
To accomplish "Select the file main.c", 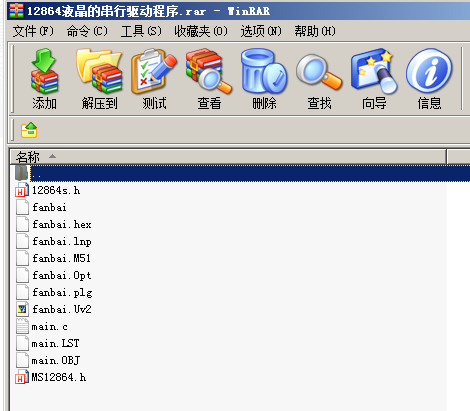I will point(49,327).
